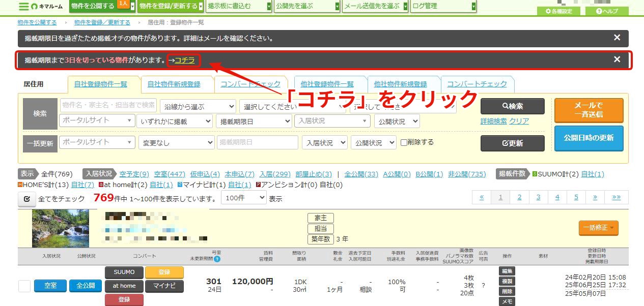Click the マイナビ convert button
The image size is (644, 306).
(x=164, y=286)
